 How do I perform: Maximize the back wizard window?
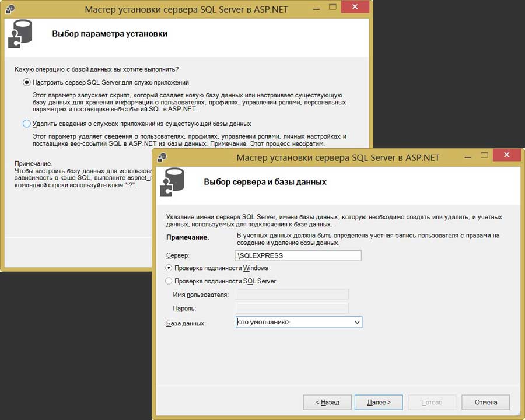point(332,7)
